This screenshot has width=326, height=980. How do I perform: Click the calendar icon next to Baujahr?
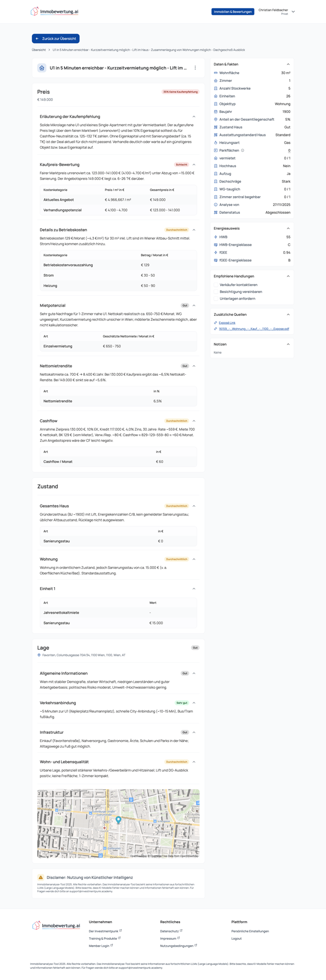(x=215, y=111)
